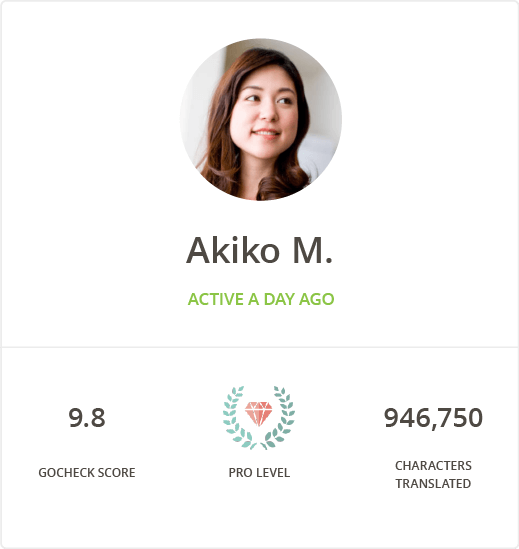This screenshot has height=549, width=519.
Task: Click the CHARACTERS TRANSLATED label
Action: point(433,474)
